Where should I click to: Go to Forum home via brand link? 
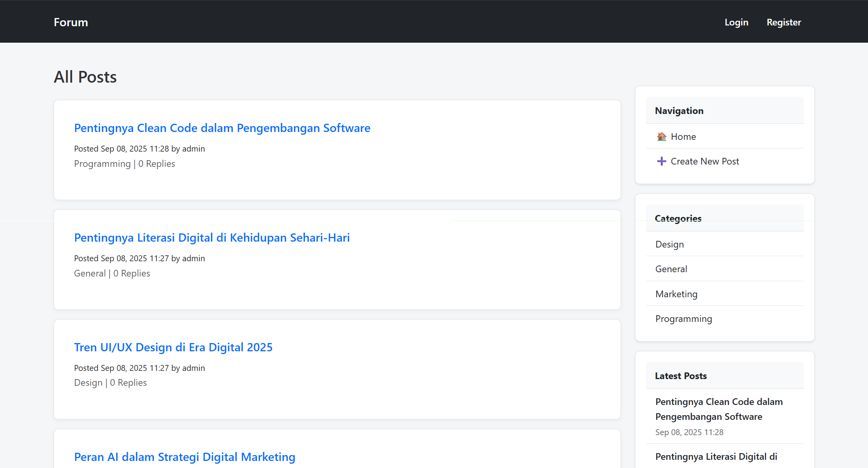click(x=70, y=22)
